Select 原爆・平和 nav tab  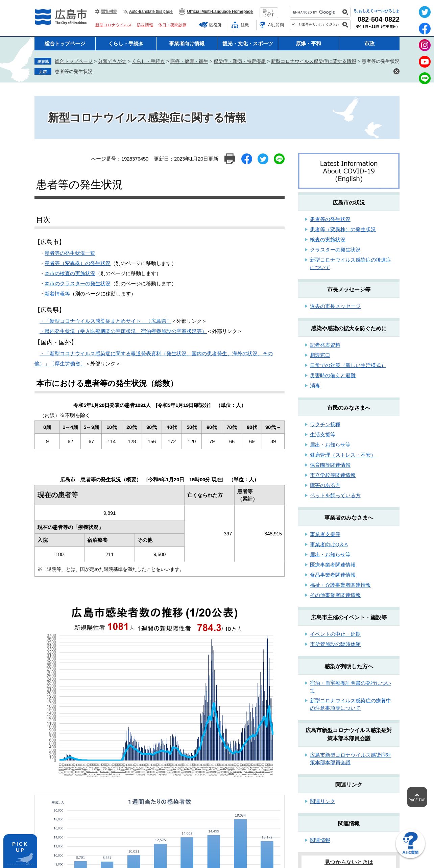coord(308,44)
